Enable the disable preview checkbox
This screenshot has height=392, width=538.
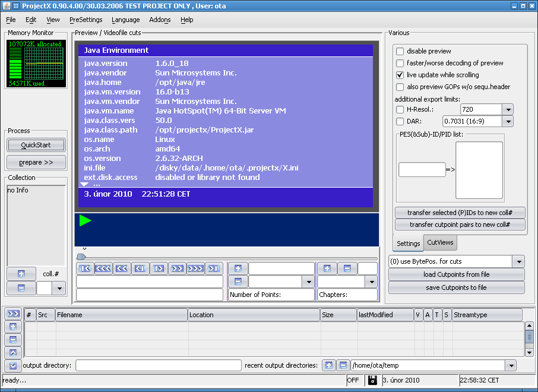(x=400, y=51)
